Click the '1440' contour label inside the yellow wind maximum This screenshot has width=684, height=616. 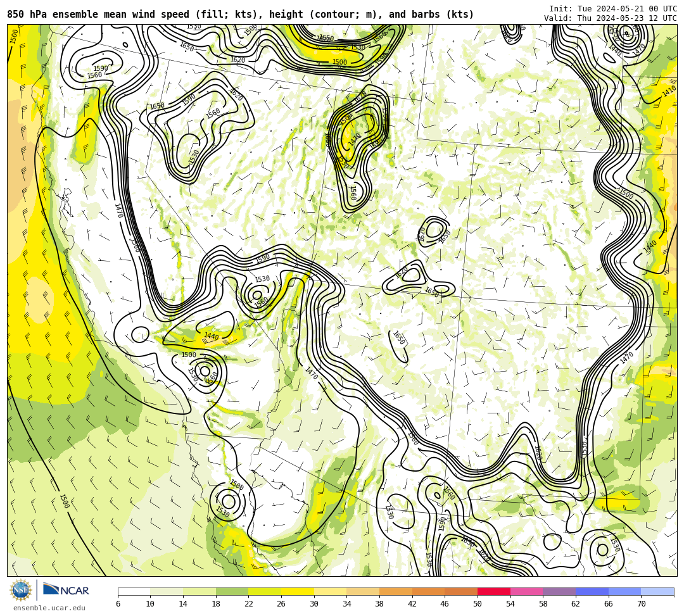pyautogui.click(x=211, y=336)
